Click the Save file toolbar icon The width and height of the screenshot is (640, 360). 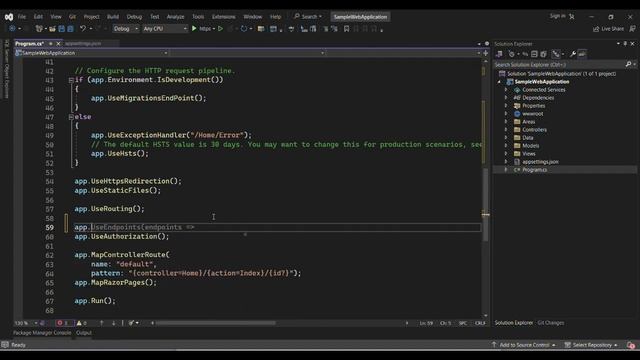[62, 29]
